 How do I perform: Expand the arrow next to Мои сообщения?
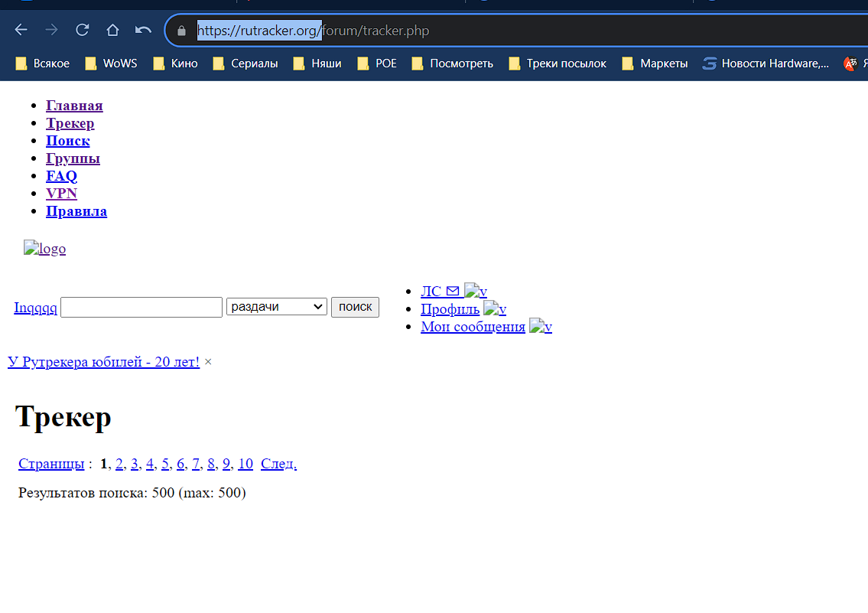pos(541,327)
